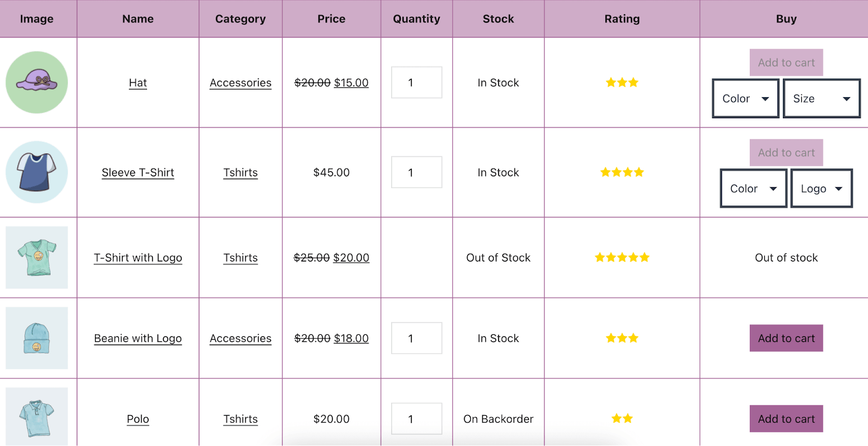
Task: Click the Polo's two-star rating
Action: (x=622, y=418)
